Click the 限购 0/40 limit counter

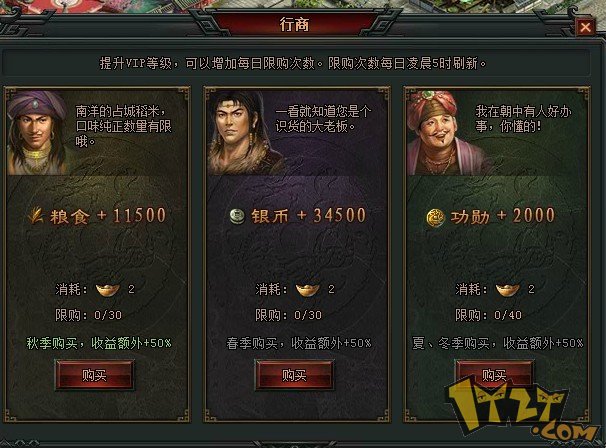point(489,315)
